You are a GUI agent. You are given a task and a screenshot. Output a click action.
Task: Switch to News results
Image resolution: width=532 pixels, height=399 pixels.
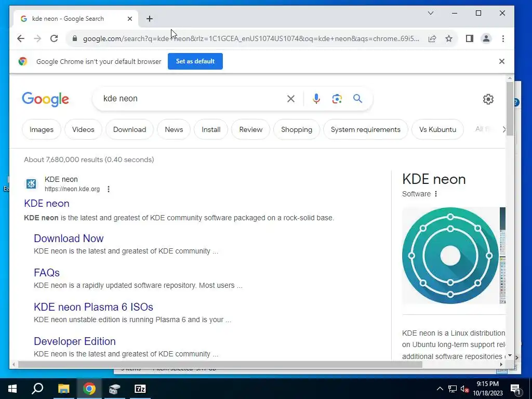click(x=174, y=129)
